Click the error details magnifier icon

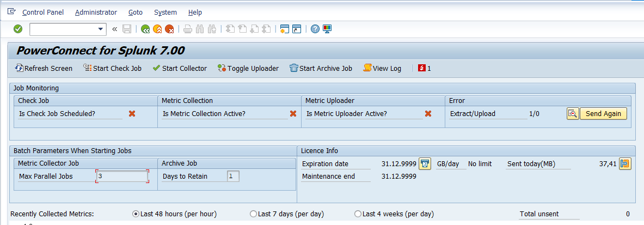click(x=572, y=114)
